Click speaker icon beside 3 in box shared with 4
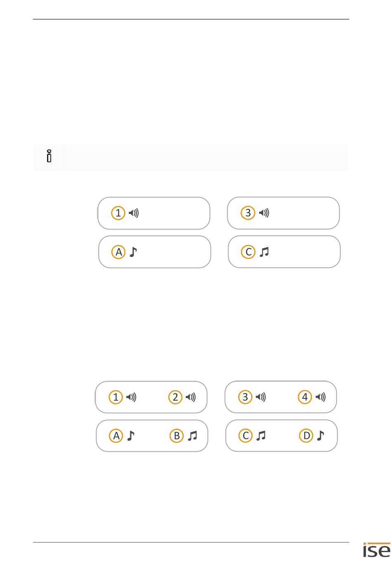Image resolution: width=392 pixels, height=569 pixels. pos(261,397)
